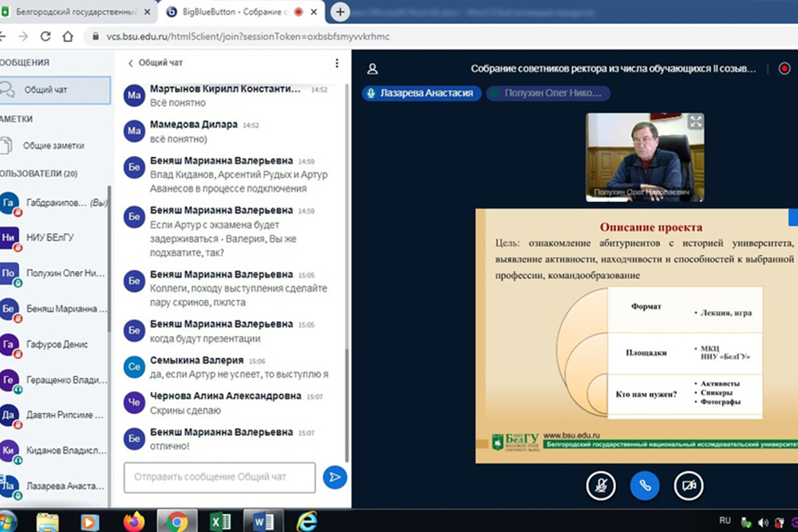798x532 pixels.
Task: Toggle the user list panel visibility
Action: pyautogui.click(x=373, y=69)
